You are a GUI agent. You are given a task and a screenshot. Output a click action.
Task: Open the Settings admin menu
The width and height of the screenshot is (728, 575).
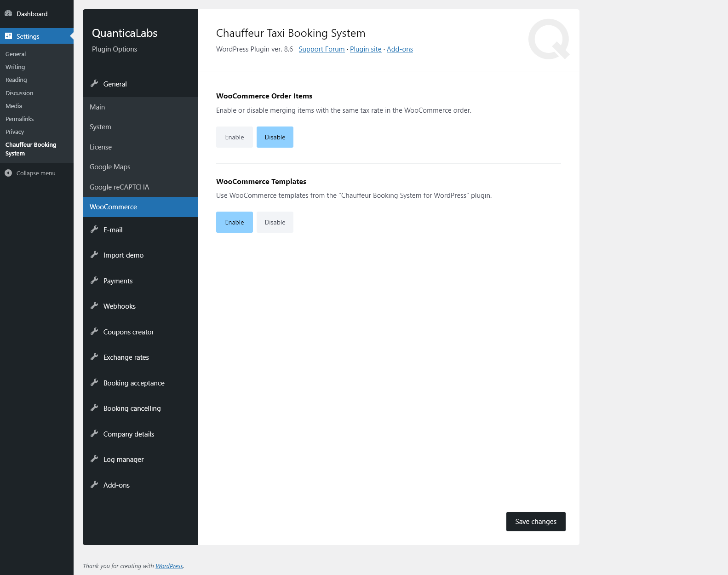(x=37, y=36)
